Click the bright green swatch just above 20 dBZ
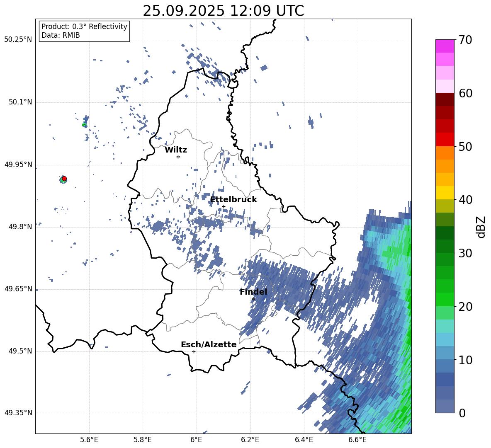This screenshot has width=491, height=448. coord(445,300)
